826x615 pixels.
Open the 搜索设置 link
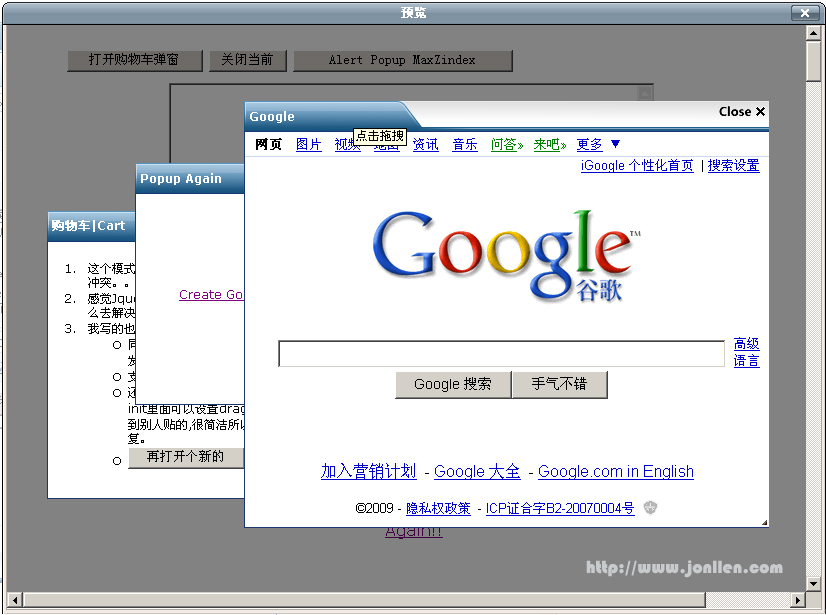pyautogui.click(x=733, y=165)
